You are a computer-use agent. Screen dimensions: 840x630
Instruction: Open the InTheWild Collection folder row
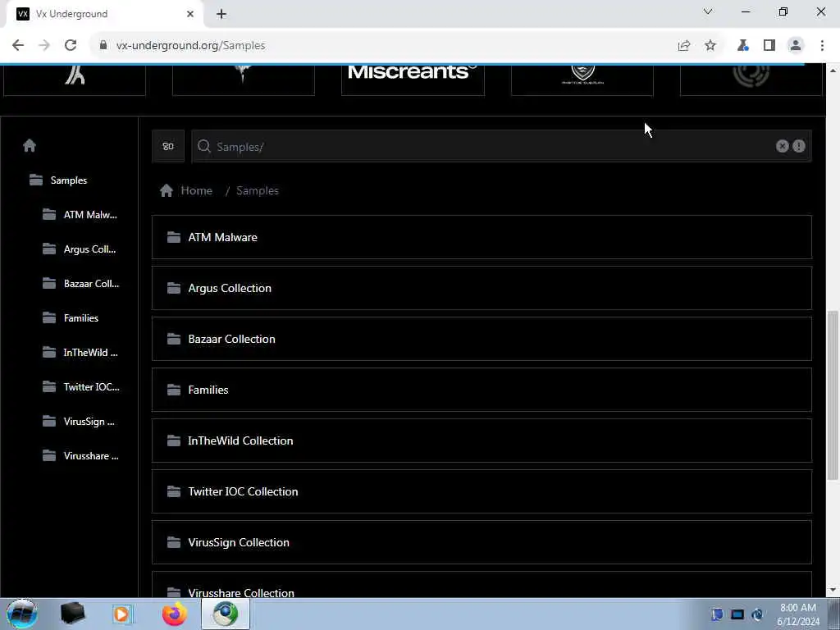tap(482, 441)
